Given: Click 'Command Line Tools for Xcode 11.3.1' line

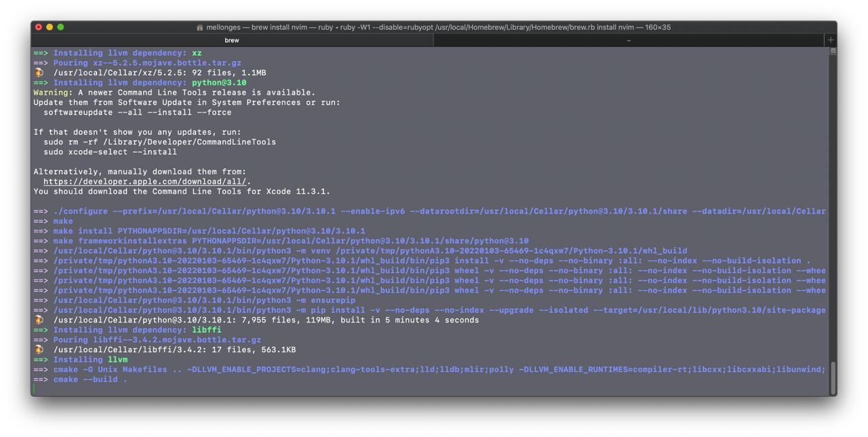Looking at the screenshot, I should point(182,192).
